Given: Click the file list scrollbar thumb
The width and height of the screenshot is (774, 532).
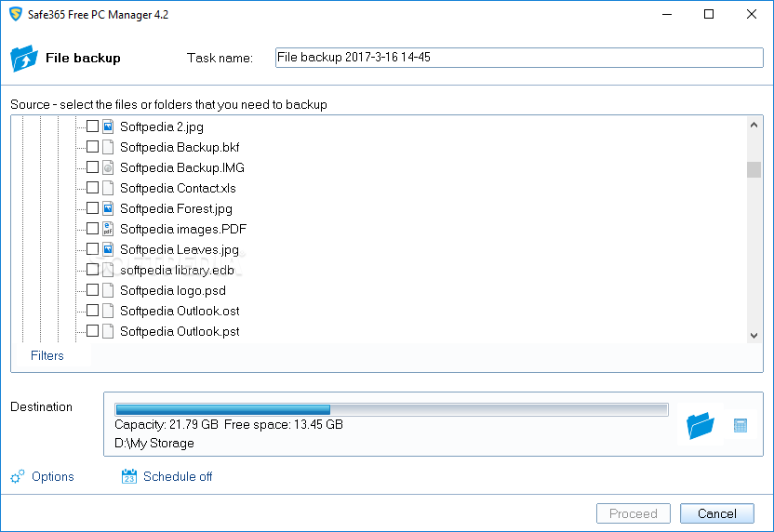Looking at the screenshot, I should [x=754, y=169].
